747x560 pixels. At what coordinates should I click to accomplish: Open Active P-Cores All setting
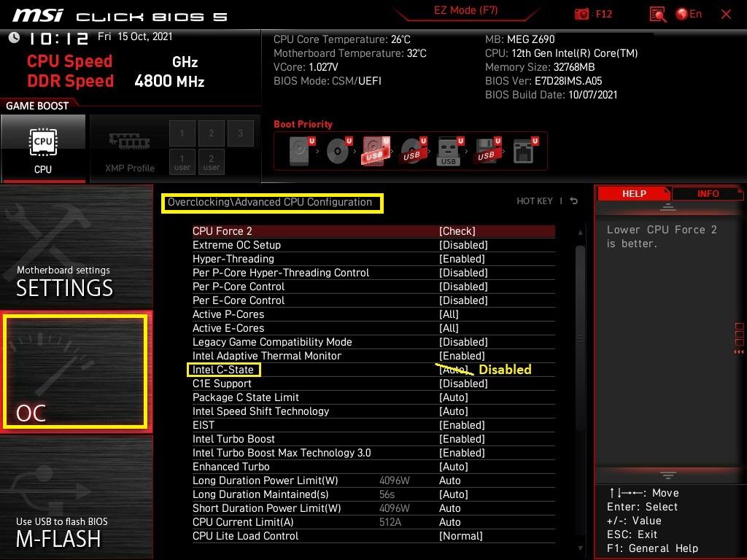point(449,314)
